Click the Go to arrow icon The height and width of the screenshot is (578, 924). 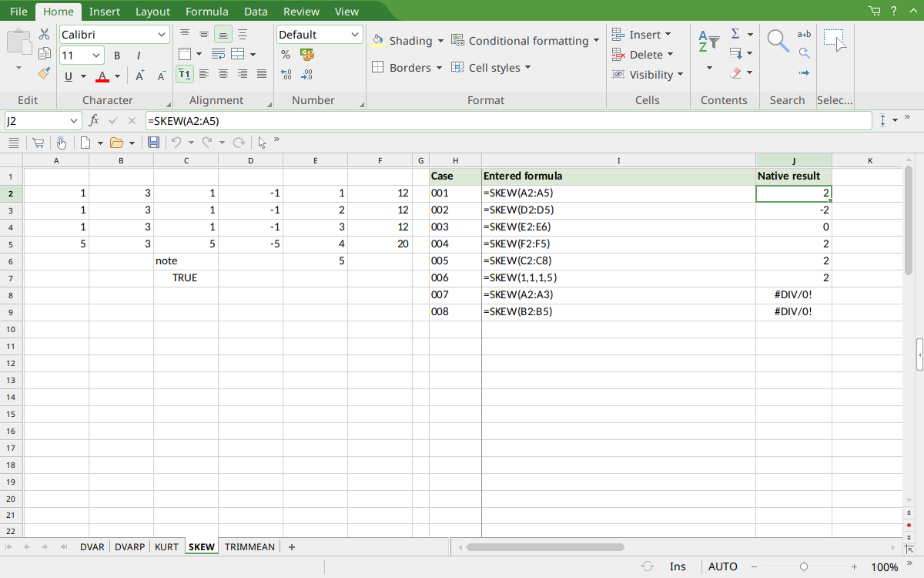pyautogui.click(x=804, y=73)
